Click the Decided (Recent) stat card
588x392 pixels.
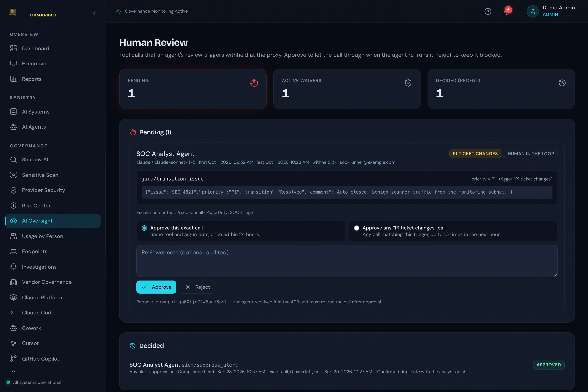(501, 89)
